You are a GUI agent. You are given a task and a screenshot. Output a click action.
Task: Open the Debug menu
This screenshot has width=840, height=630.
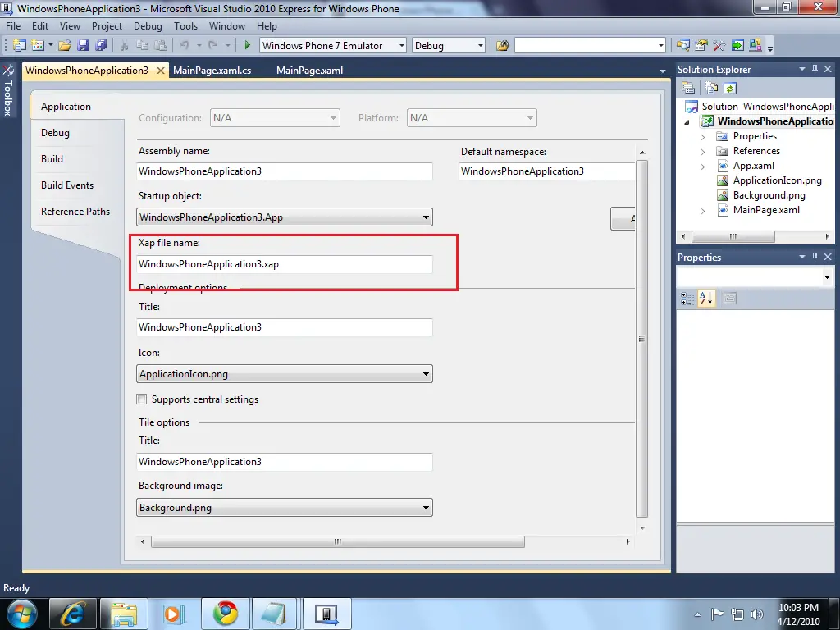click(148, 25)
